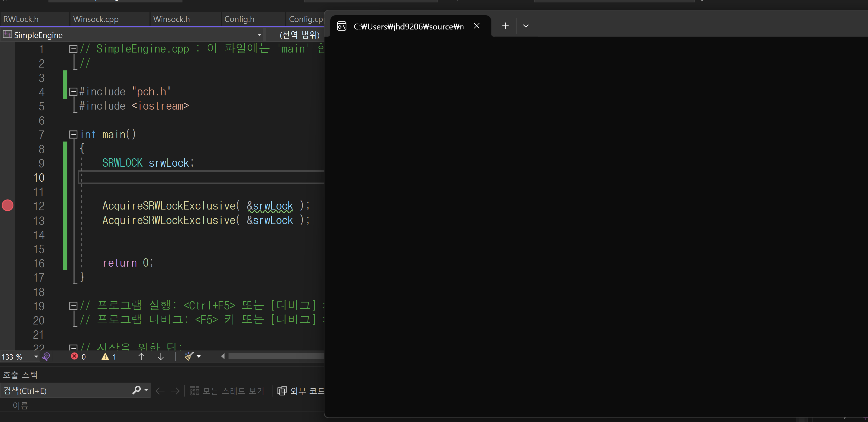Click the terminal console icon in tab
Screen dimensions: 868x422
(x=341, y=26)
